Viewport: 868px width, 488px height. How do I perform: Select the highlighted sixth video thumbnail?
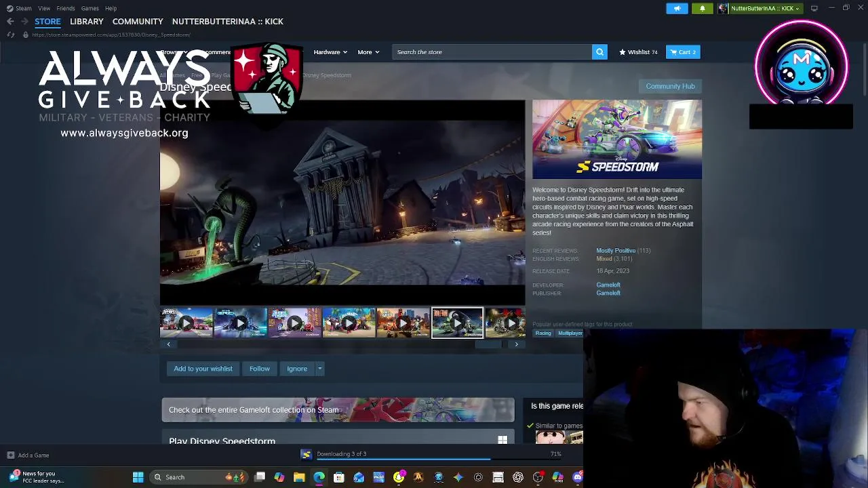457,323
